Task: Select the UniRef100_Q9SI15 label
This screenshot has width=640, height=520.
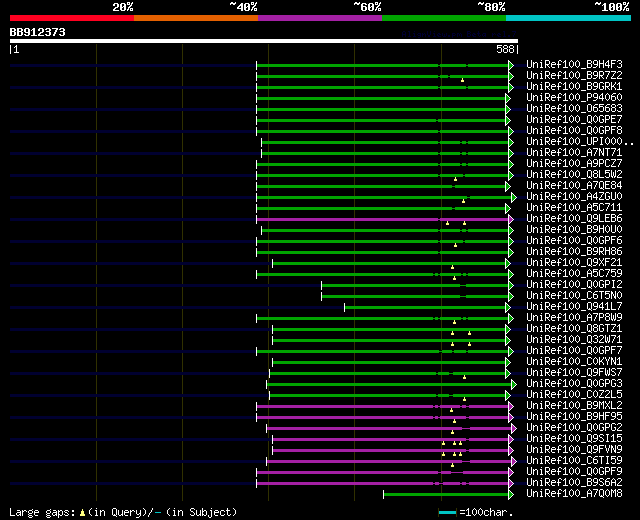Action: (574, 439)
